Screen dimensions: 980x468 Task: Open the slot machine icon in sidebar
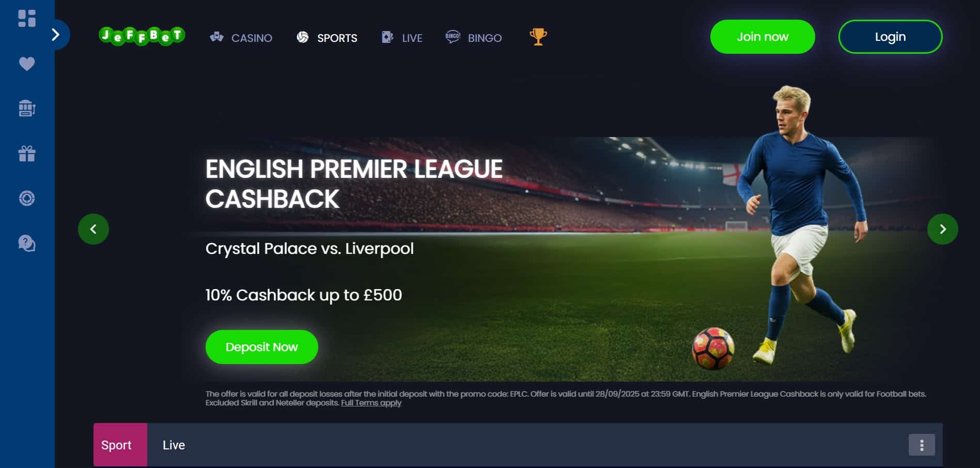point(27,108)
